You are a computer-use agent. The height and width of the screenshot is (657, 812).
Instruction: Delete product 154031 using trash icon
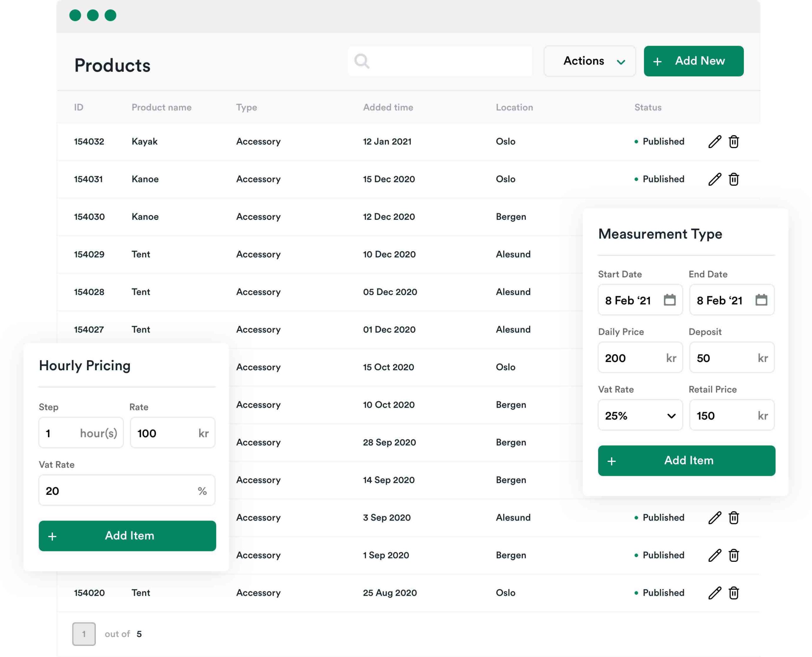point(734,179)
